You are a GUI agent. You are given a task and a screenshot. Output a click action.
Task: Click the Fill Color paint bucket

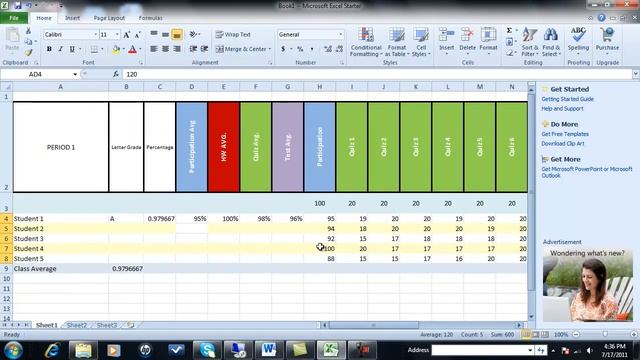point(116,49)
